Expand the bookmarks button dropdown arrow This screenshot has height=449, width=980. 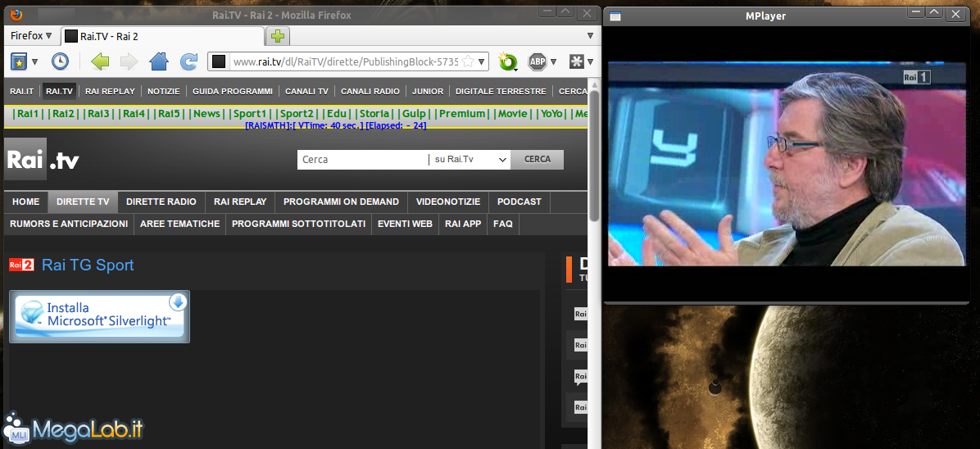click(x=35, y=61)
